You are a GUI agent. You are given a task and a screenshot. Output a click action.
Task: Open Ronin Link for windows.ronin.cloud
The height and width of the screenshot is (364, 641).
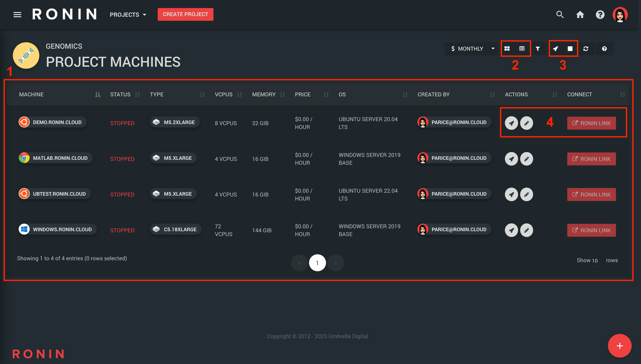591,231
